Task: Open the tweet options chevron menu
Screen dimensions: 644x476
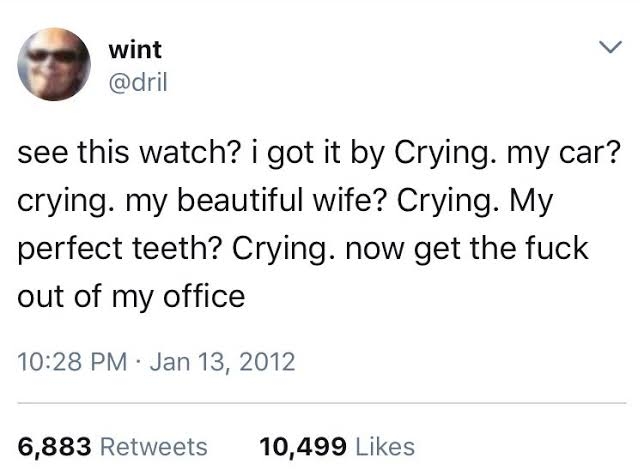Action: (609, 47)
